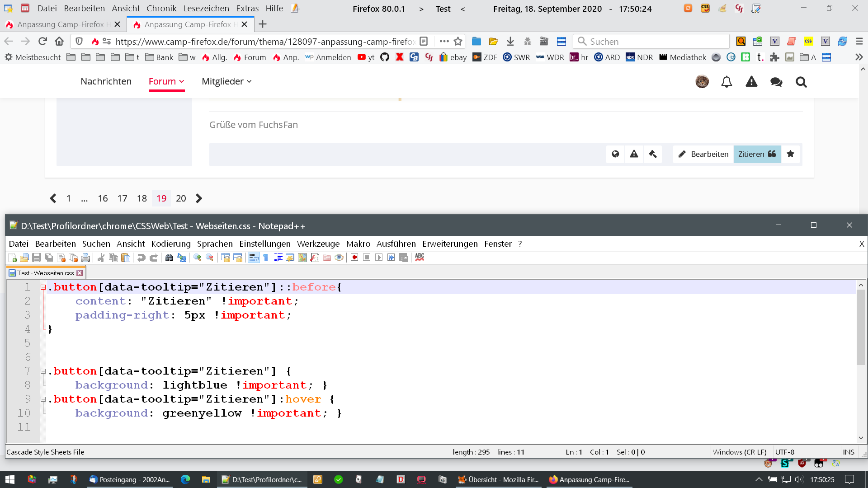Image resolution: width=868 pixels, height=488 pixels.
Task: Show more bookmarks toolbar overflow chevron
Action: [859, 57]
